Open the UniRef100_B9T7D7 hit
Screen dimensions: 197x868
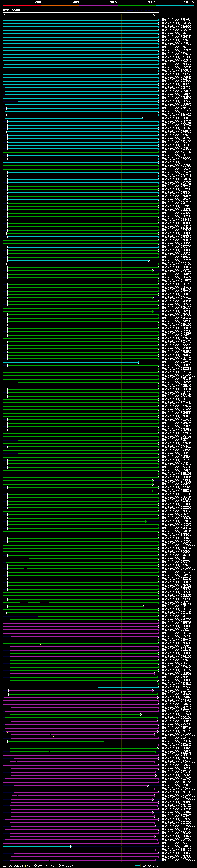click(x=177, y=152)
